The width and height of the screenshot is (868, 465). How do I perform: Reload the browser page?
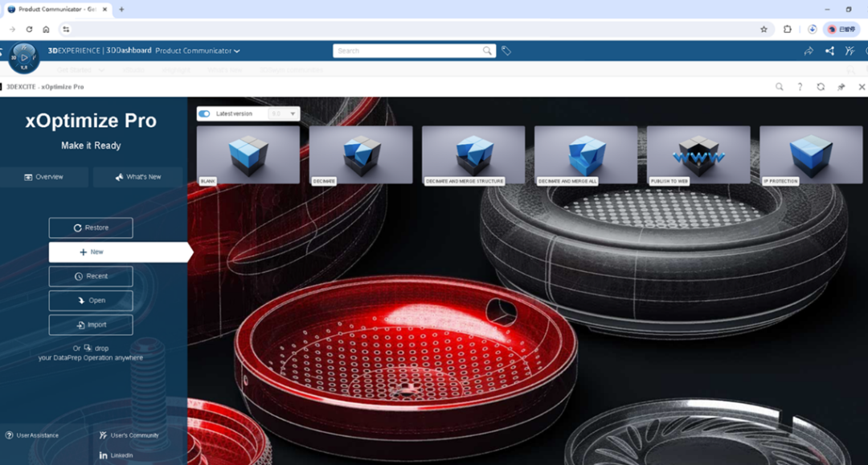(x=29, y=30)
